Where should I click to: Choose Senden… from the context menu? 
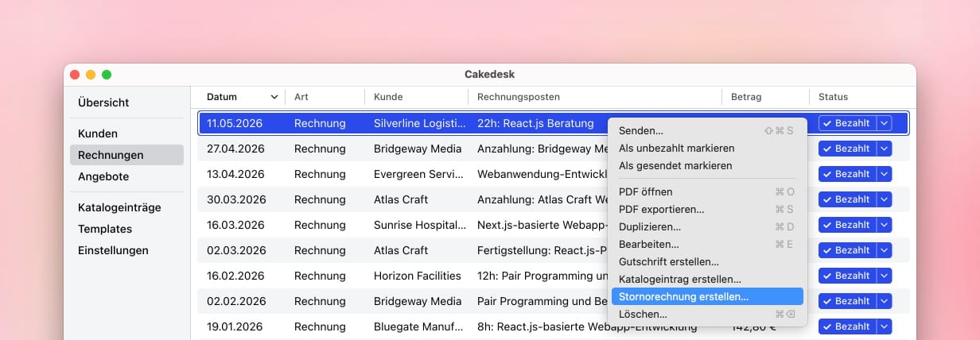point(707,130)
